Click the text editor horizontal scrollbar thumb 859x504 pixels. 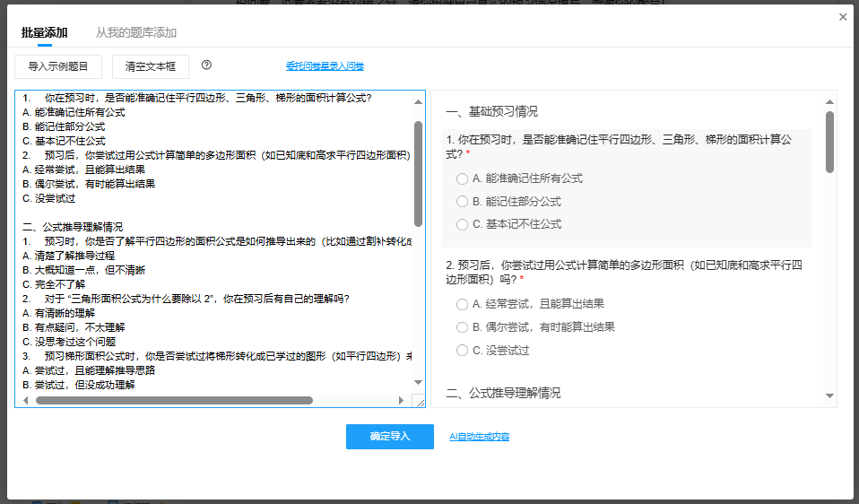[174, 401]
